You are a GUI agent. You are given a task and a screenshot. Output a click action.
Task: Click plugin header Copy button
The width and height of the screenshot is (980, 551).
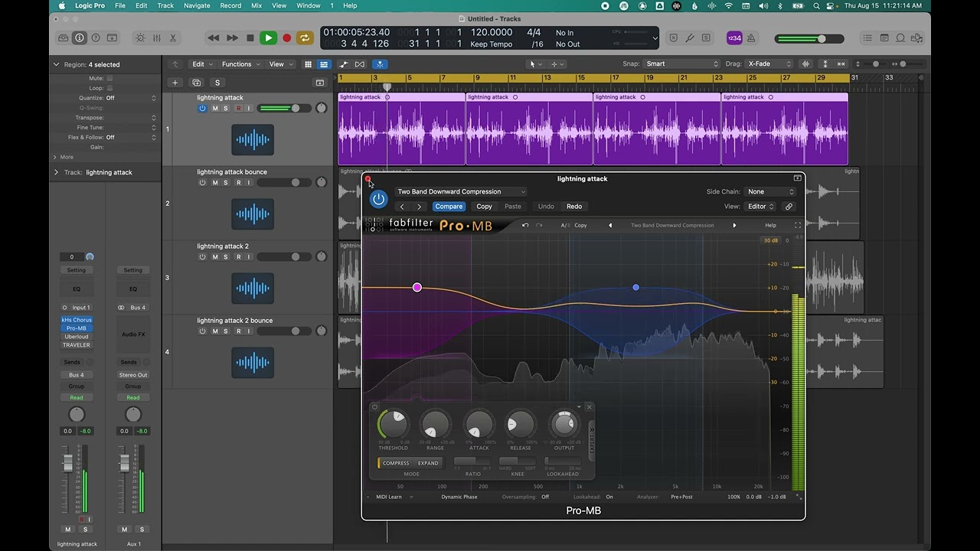(x=484, y=207)
